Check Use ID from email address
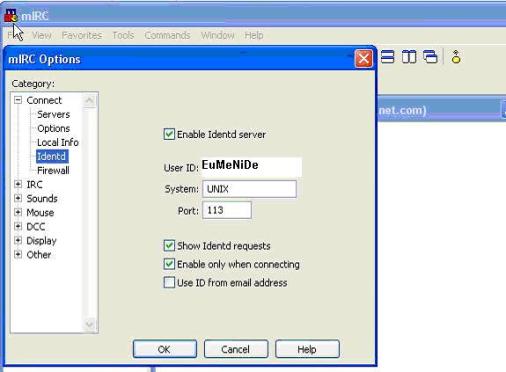506x372 pixels. click(x=169, y=283)
